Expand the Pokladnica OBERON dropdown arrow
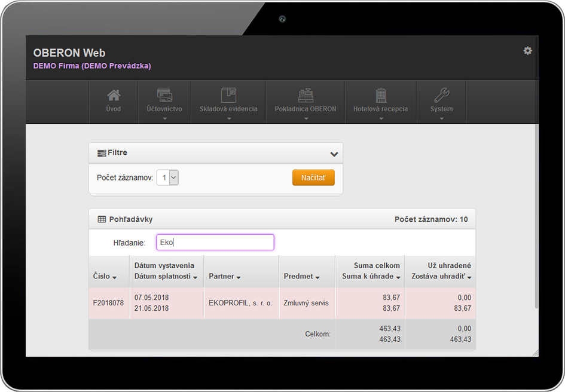This screenshot has width=565, height=392. point(306,118)
